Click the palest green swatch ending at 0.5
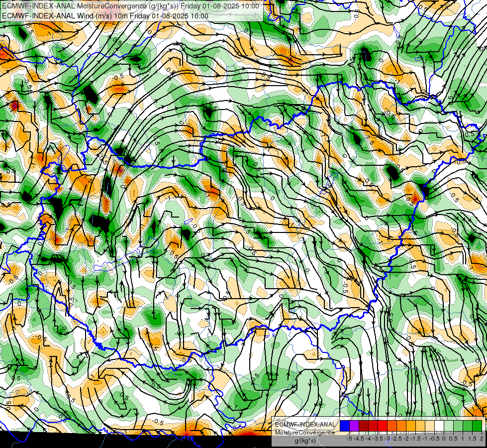Viewport: 487px width, 448px height. 449,426
